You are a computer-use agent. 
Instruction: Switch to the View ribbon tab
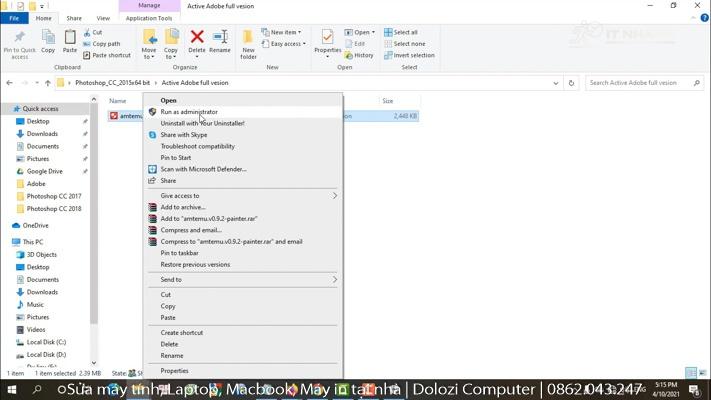pyautogui.click(x=103, y=18)
